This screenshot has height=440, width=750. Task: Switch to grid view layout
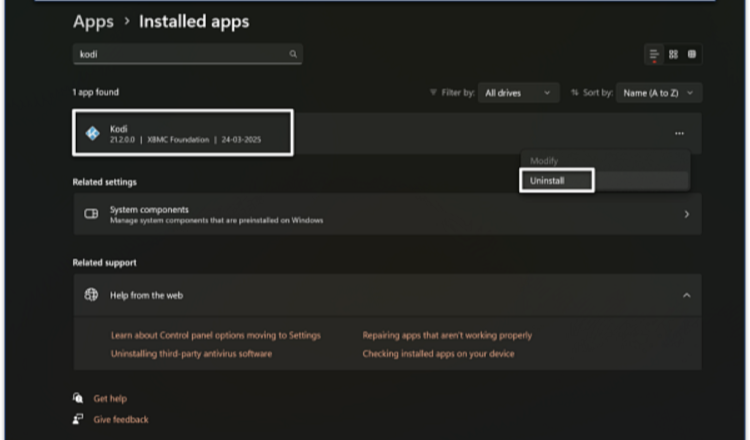pos(673,54)
